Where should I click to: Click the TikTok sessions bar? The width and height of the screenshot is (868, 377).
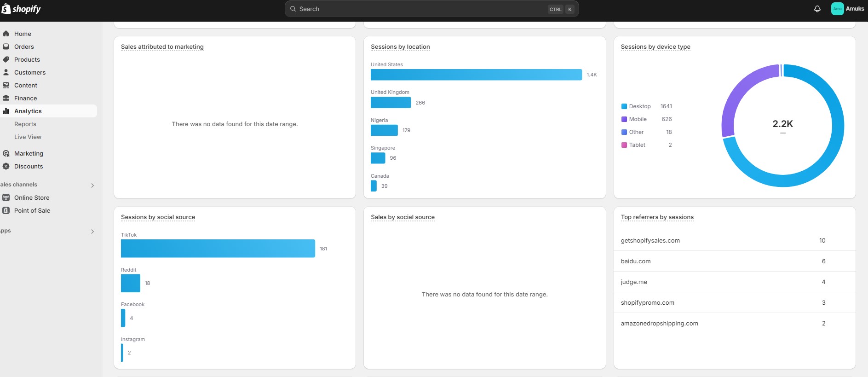(x=218, y=249)
